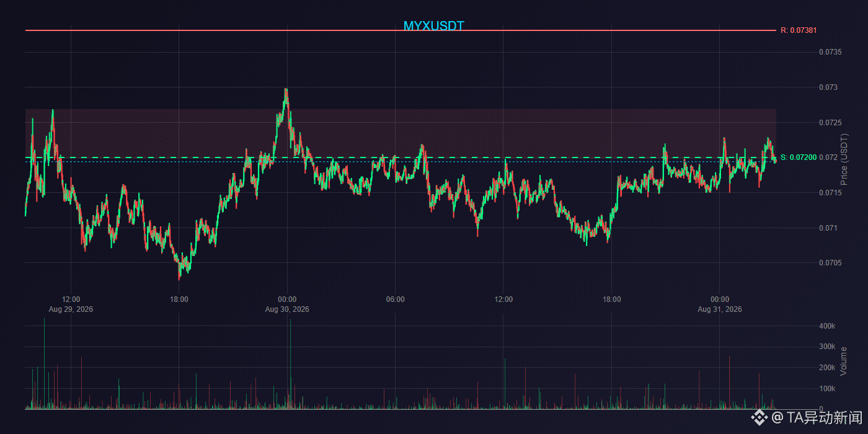Click the 100k volume axis tick

coord(827,389)
